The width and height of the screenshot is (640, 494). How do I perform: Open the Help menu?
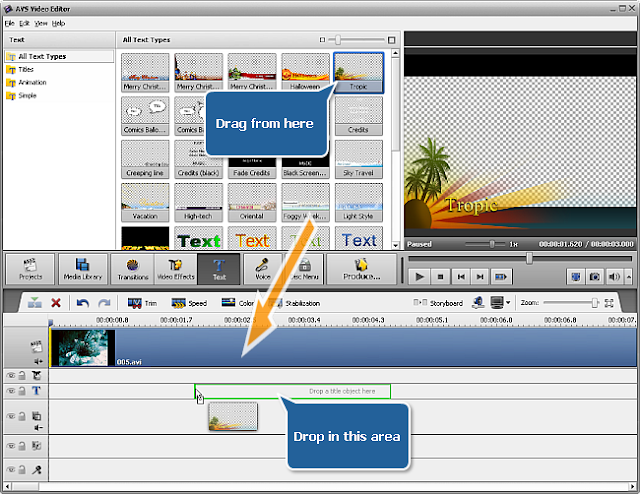pos(58,23)
